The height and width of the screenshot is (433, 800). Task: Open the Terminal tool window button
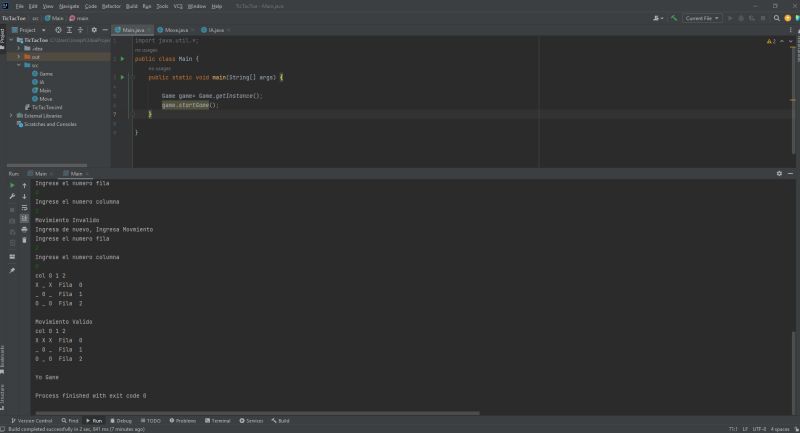click(x=218, y=421)
